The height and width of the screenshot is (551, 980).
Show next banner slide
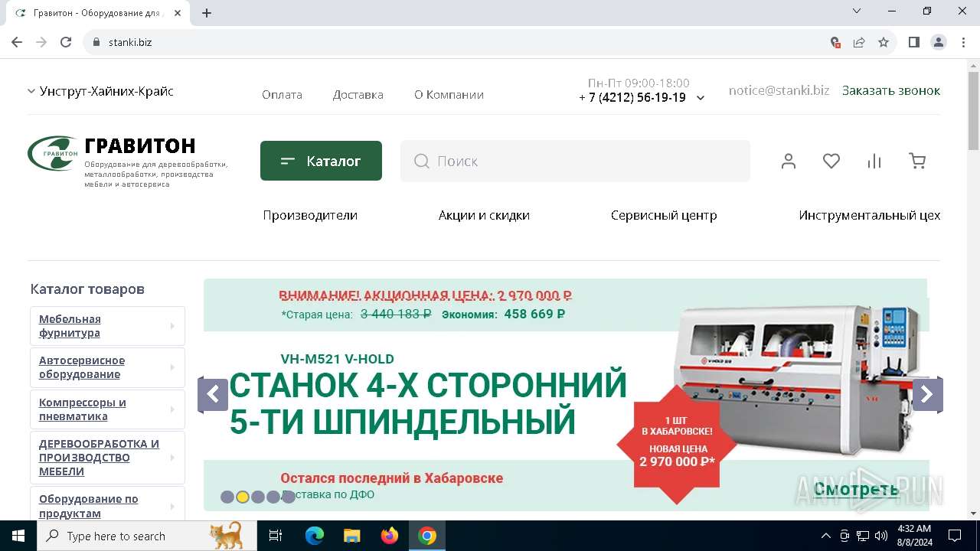[x=927, y=395]
